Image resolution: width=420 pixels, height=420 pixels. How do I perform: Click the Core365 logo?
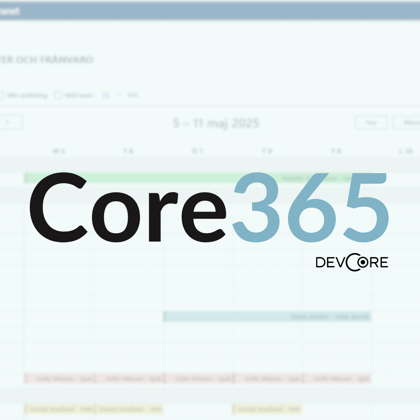[209, 207]
